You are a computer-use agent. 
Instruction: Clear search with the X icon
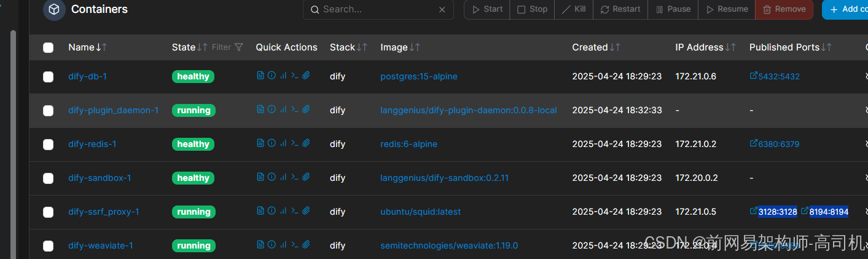pos(442,10)
